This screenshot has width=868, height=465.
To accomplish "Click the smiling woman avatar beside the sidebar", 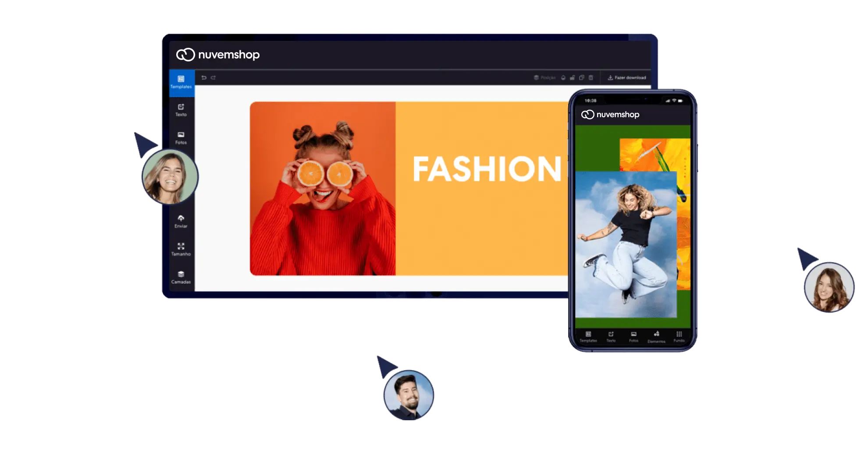I will (170, 177).
